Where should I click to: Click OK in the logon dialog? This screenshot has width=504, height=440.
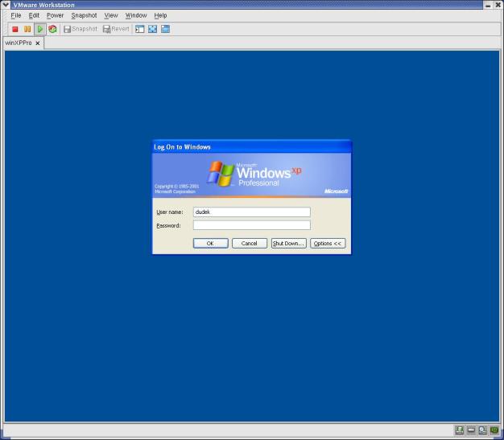click(x=210, y=243)
